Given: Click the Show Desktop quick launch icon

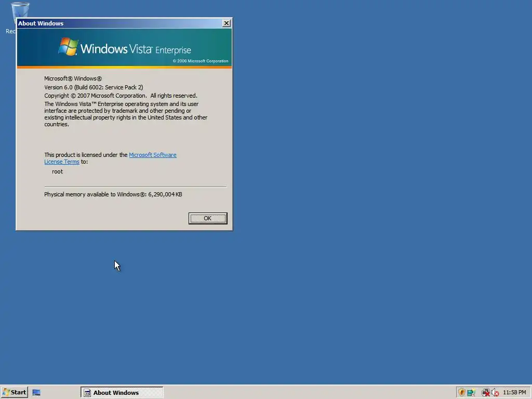Looking at the screenshot, I should [x=36, y=393].
